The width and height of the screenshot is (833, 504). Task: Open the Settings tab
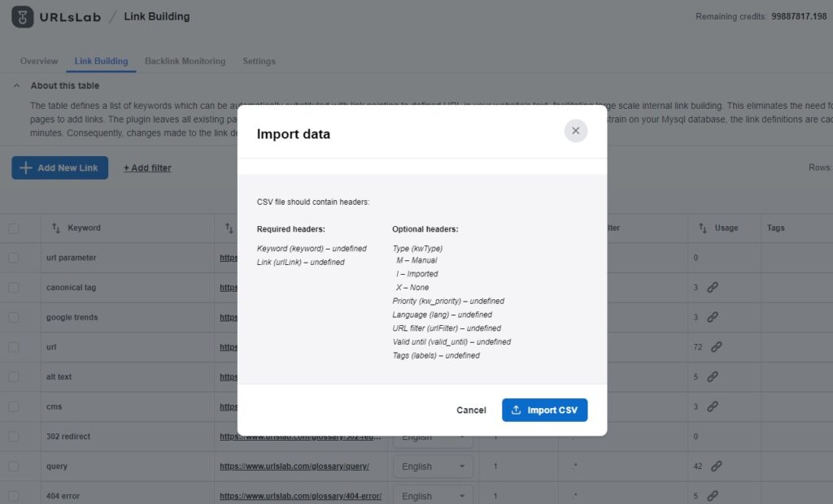(x=259, y=60)
